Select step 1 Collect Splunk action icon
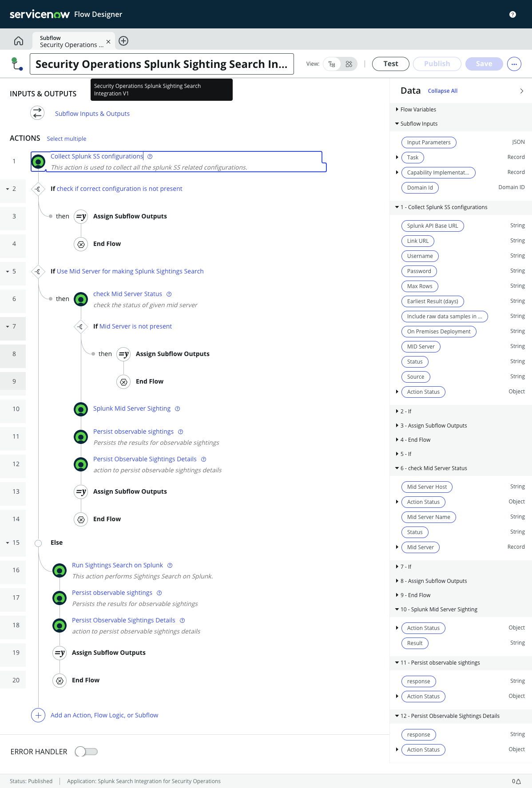Image resolution: width=532 pixels, height=788 pixels. coord(39,162)
